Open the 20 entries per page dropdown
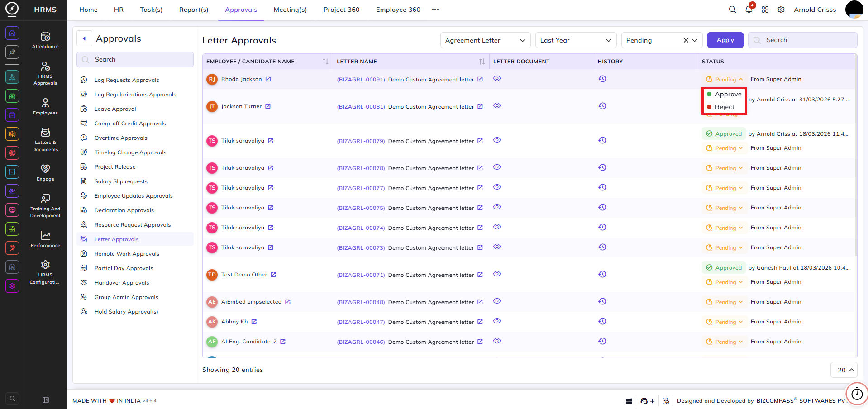The width and height of the screenshot is (868, 409). (x=844, y=370)
